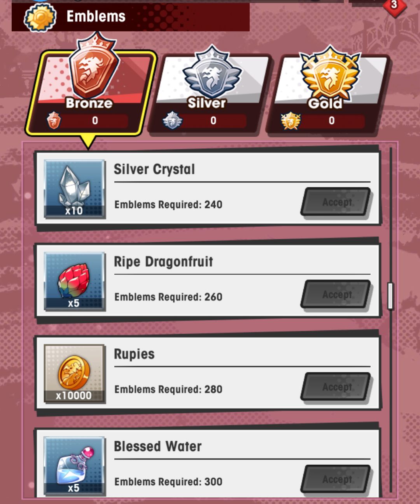Accept the Blessed Water reward
Image resolution: width=420 pixels, height=504 pixels.
336,479
